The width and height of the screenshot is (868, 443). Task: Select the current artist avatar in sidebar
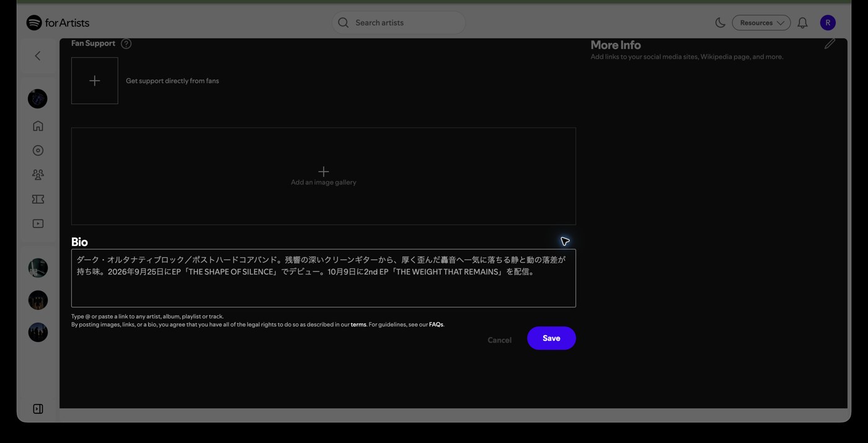click(38, 99)
